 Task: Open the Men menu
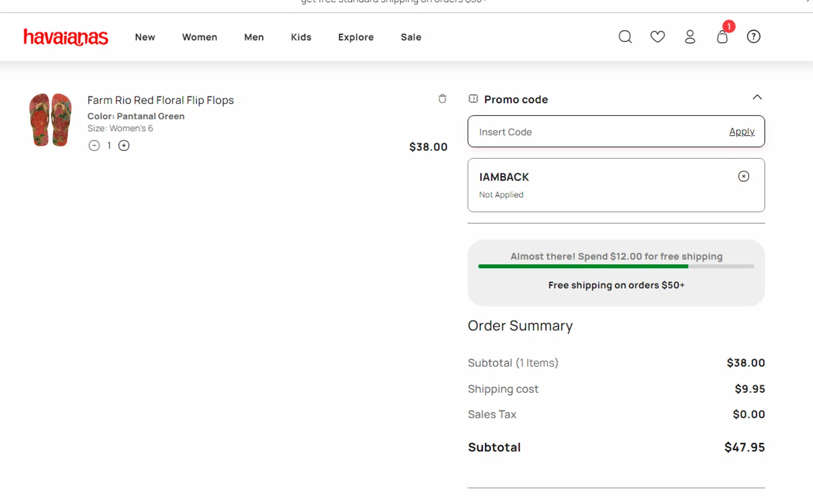[254, 37]
